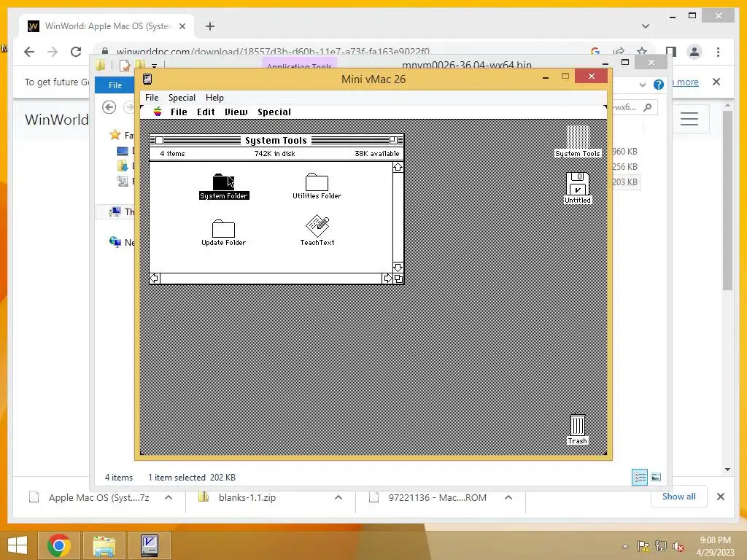
Task: Click the up scroll arrow in System Tools
Action: pos(398,167)
